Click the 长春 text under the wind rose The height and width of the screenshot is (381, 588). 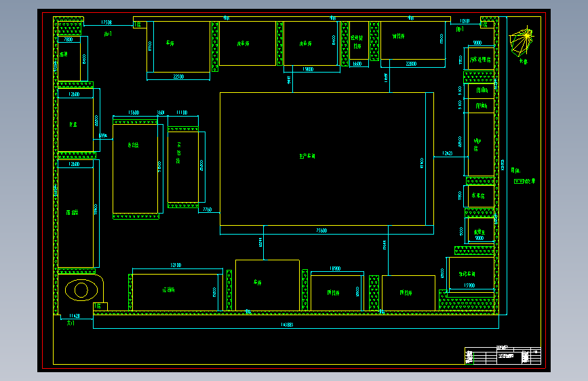coord(523,61)
